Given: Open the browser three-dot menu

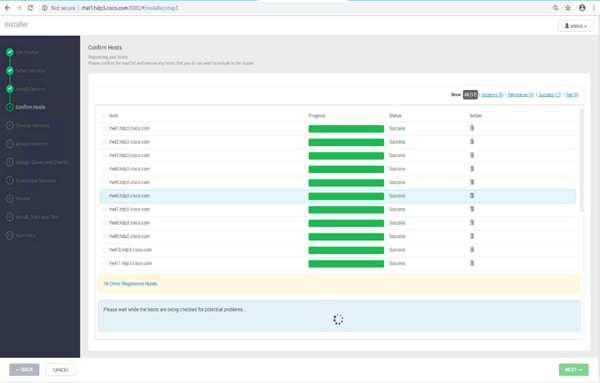Looking at the screenshot, I should click(x=594, y=8).
